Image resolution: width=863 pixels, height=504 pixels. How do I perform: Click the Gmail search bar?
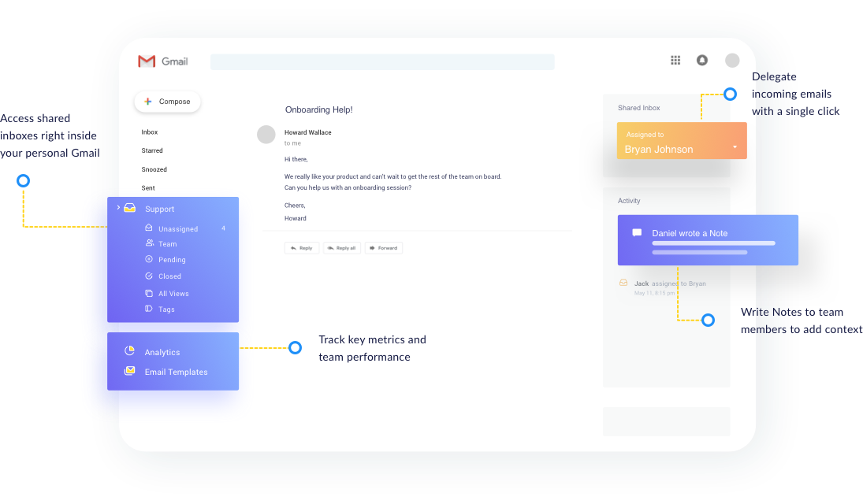(382, 62)
